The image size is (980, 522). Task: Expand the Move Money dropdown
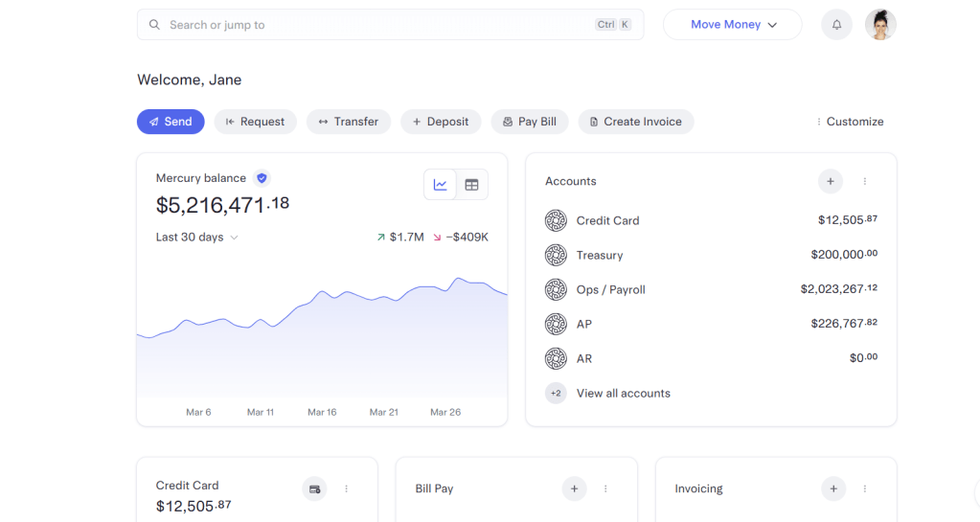tap(732, 25)
